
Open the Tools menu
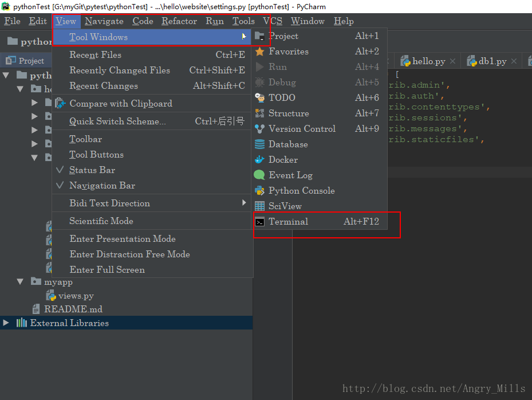(243, 21)
